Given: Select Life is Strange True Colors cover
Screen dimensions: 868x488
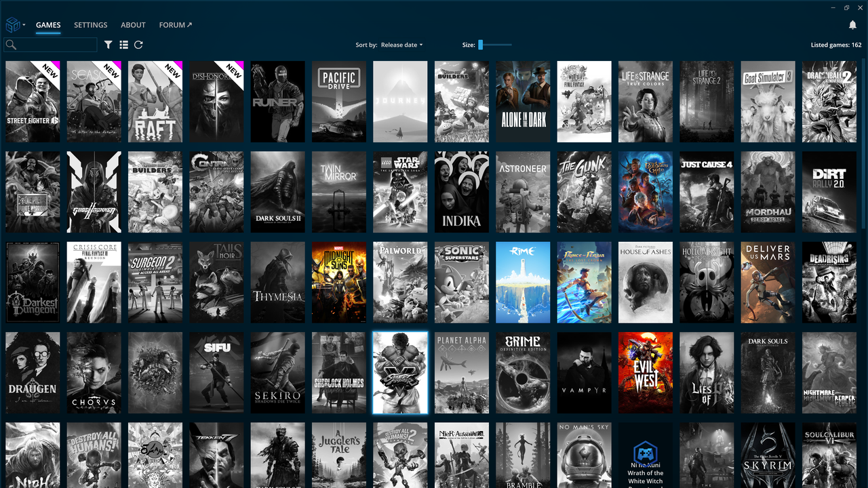Looking at the screenshot, I should pyautogui.click(x=646, y=102).
